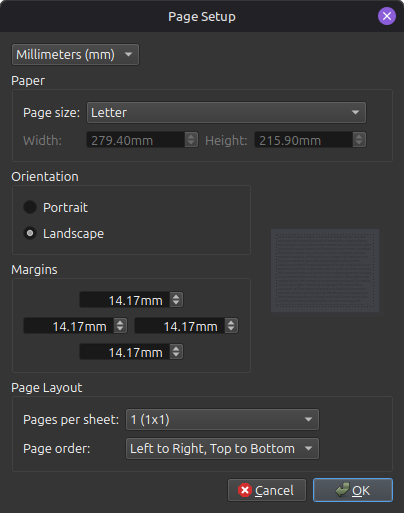Click the Height spinner arrows
404x513 pixels.
click(359, 140)
